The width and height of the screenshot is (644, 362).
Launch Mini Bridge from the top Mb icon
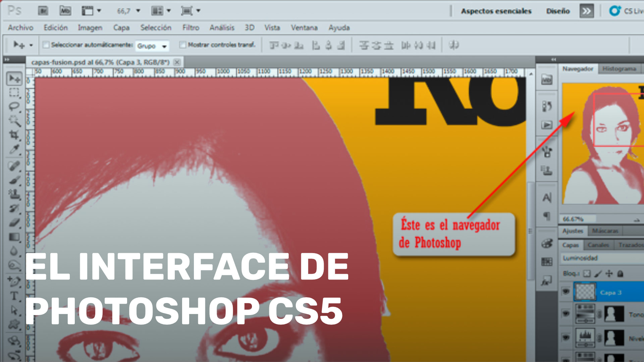coord(65,11)
